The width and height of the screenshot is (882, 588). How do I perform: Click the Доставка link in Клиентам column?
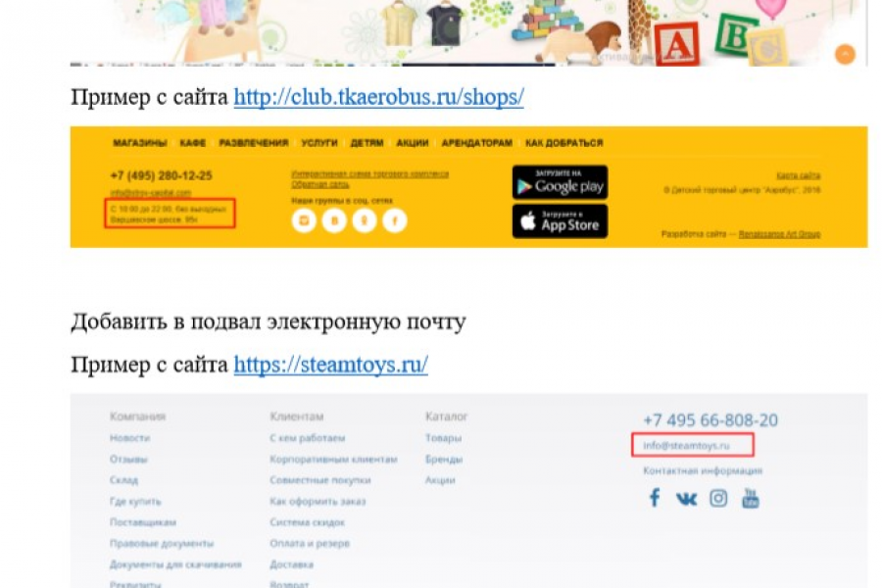pos(291,564)
